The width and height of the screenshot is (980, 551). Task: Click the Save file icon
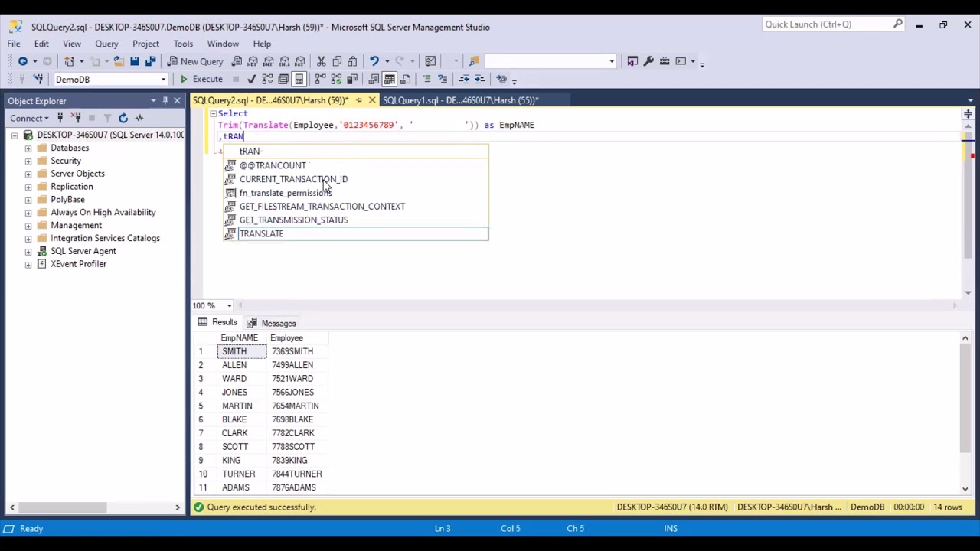[x=135, y=61]
